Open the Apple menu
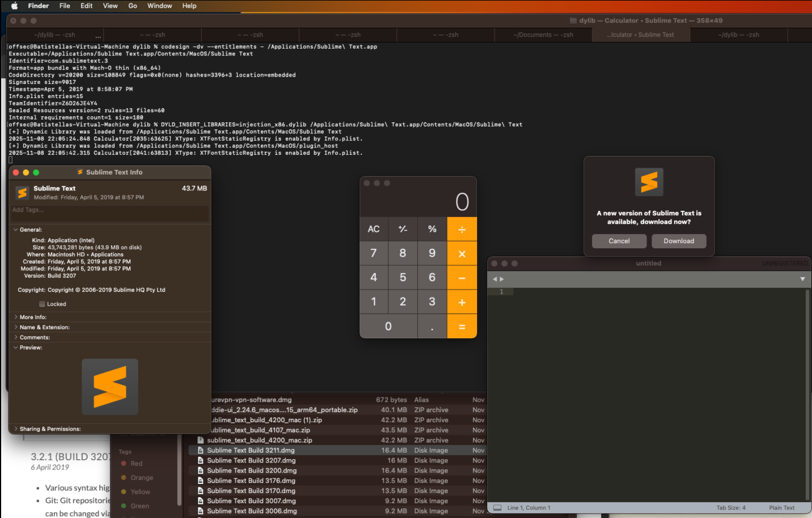812x518 pixels. point(14,6)
